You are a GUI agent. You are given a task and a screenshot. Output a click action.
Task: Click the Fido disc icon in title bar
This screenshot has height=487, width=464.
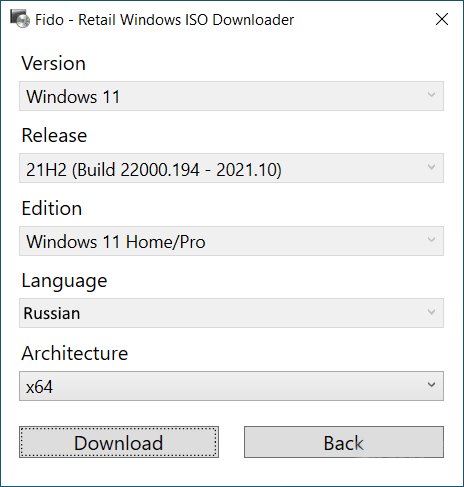pyautogui.click(x=20, y=19)
